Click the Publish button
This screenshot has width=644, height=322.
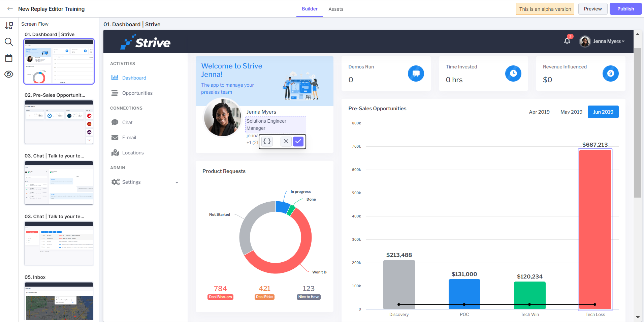[626, 9]
